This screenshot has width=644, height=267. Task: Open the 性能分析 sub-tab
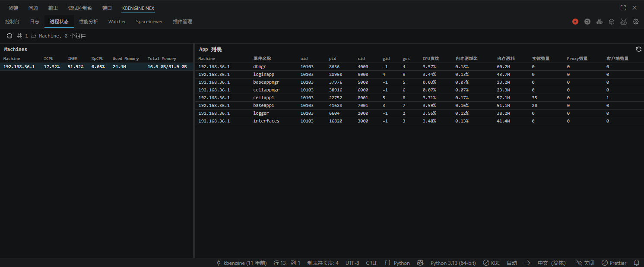pyautogui.click(x=89, y=22)
